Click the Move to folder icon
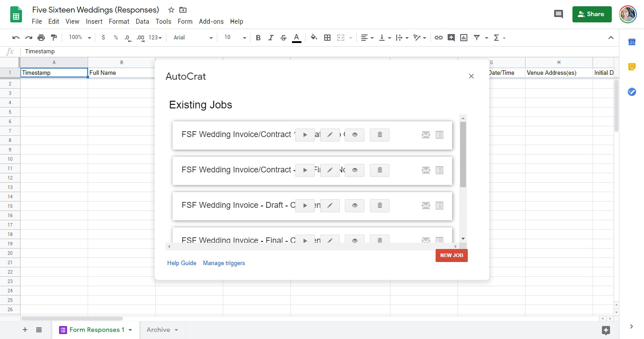 click(183, 10)
